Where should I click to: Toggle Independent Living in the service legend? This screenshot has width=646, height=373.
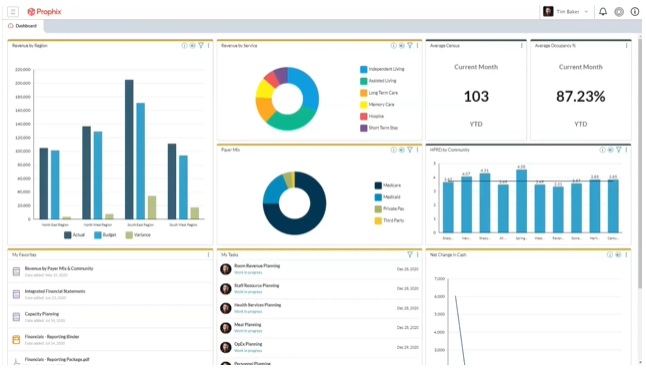pos(382,69)
